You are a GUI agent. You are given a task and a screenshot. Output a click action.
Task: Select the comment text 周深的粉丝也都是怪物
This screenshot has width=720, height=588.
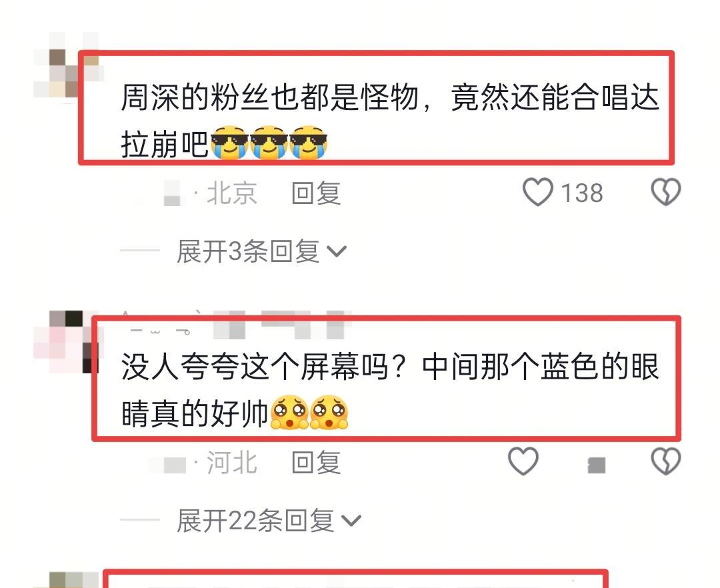[x=269, y=97]
